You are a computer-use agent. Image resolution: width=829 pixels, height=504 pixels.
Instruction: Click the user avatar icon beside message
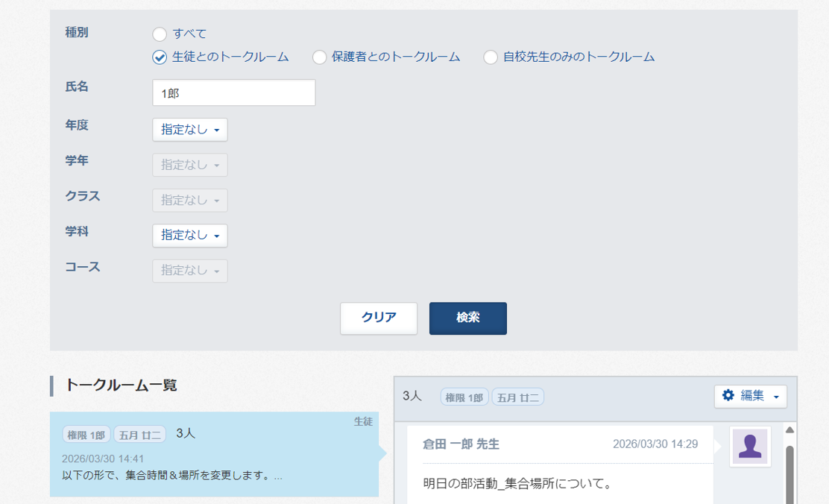point(750,447)
